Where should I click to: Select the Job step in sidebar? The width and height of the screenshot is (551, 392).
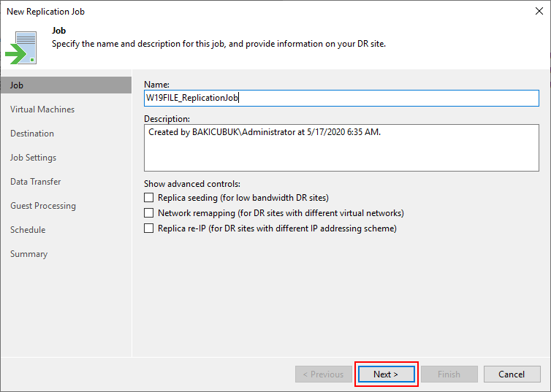pos(17,85)
